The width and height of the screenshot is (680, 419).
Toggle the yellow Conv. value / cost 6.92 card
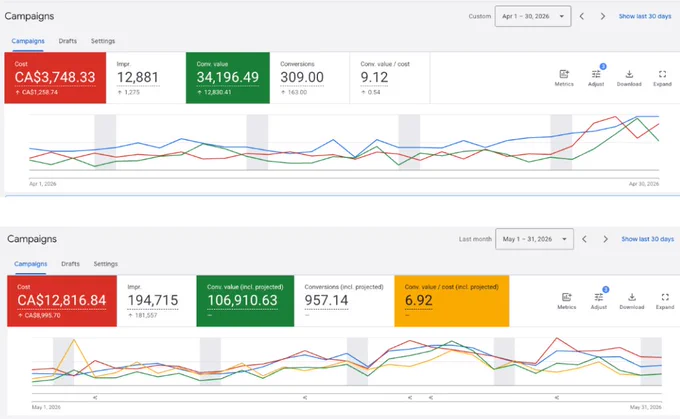click(451, 301)
